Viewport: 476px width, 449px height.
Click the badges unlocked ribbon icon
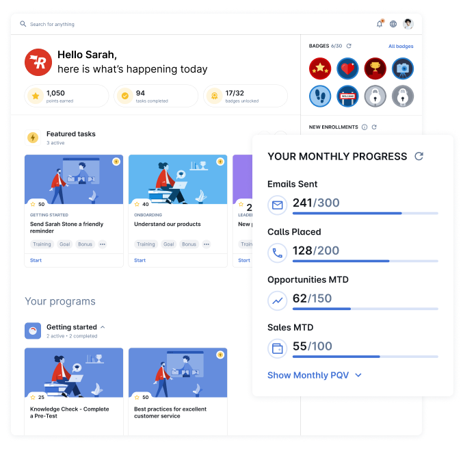coord(215,96)
